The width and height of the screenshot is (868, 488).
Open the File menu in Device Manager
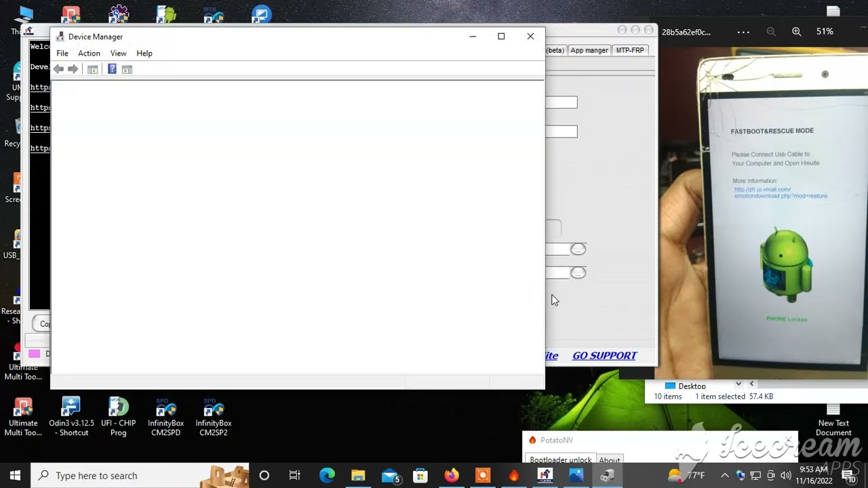tap(62, 54)
